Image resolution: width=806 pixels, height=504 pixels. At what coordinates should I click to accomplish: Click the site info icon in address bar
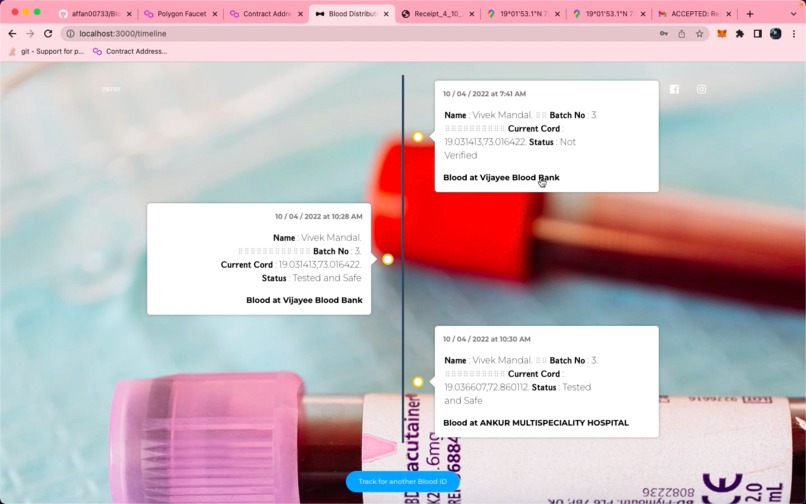click(70, 33)
